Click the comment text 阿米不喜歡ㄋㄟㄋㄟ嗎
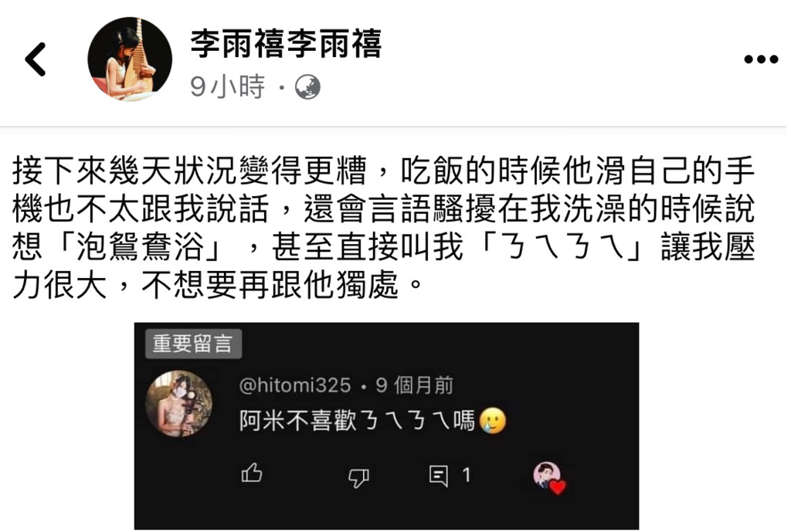This screenshot has width=791, height=532. point(357,421)
